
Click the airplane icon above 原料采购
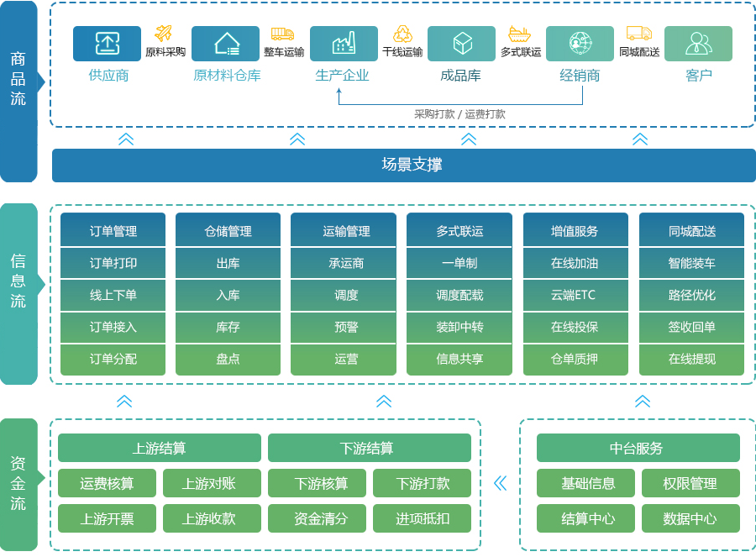click(x=164, y=34)
